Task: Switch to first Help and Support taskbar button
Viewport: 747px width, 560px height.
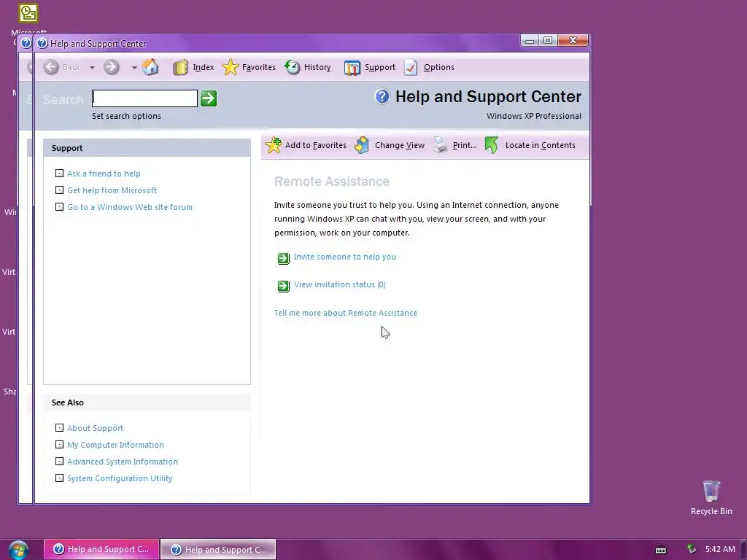Action: (x=101, y=549)
